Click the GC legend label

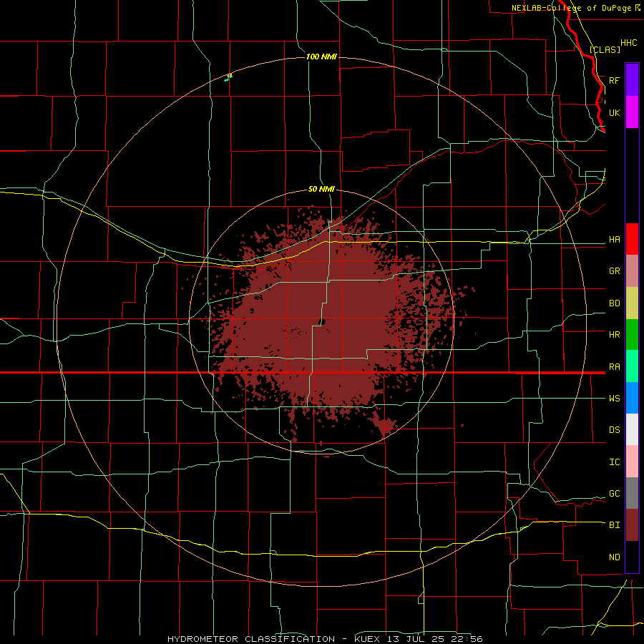coord(614,494)
